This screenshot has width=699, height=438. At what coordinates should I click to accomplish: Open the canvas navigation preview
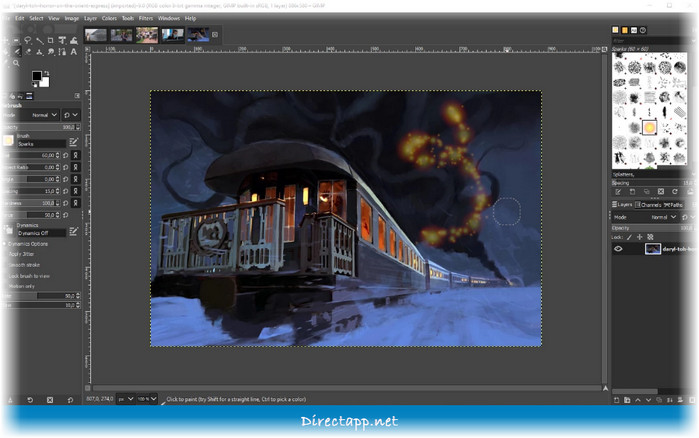pos(605,389)
